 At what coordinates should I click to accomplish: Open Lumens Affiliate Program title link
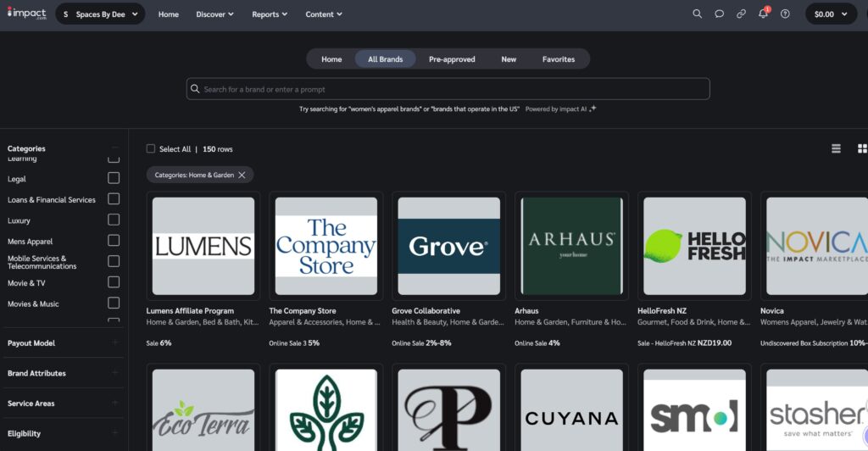(190, 311)
